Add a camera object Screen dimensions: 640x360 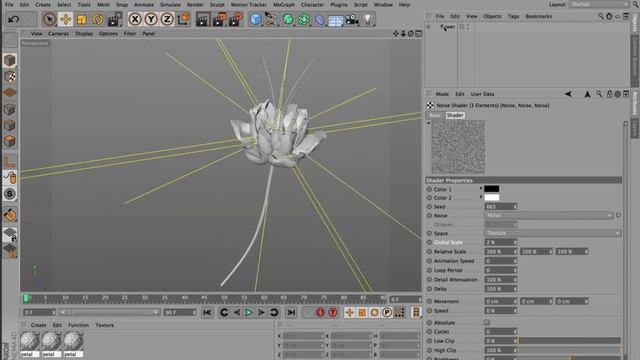(352, 19)
